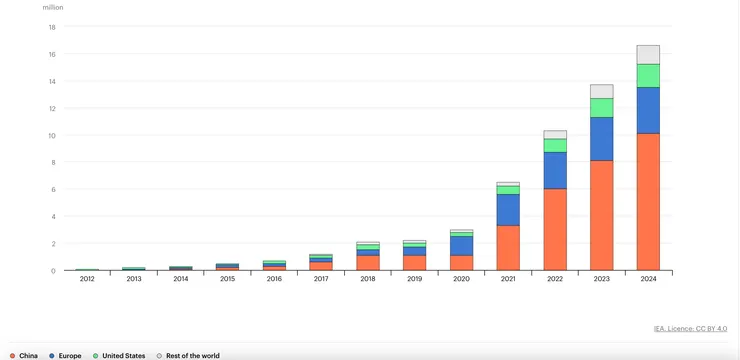Click the 4 y-axis value
740x360 pixels.
53,217
